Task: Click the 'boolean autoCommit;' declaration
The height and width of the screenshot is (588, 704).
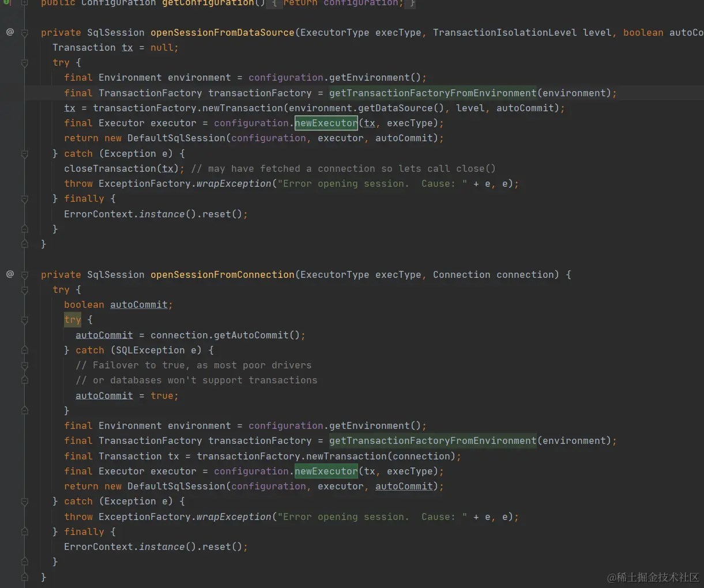Action: coord(118,304)
